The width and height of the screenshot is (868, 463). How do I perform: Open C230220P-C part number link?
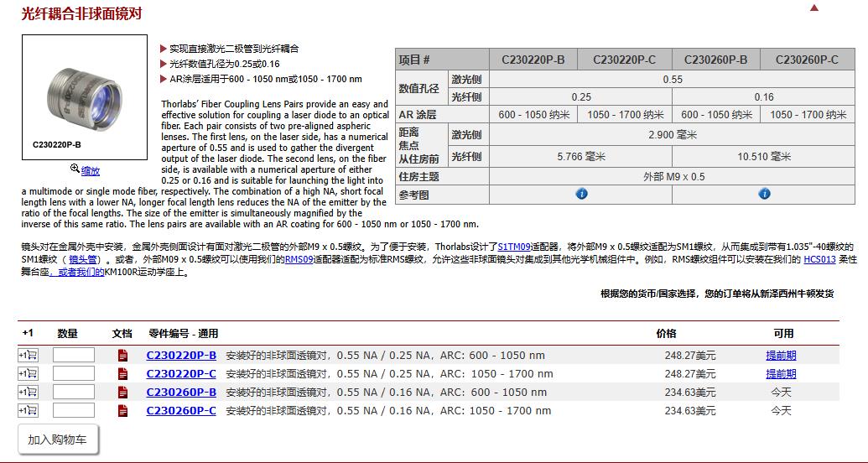[x=181, y=373]
